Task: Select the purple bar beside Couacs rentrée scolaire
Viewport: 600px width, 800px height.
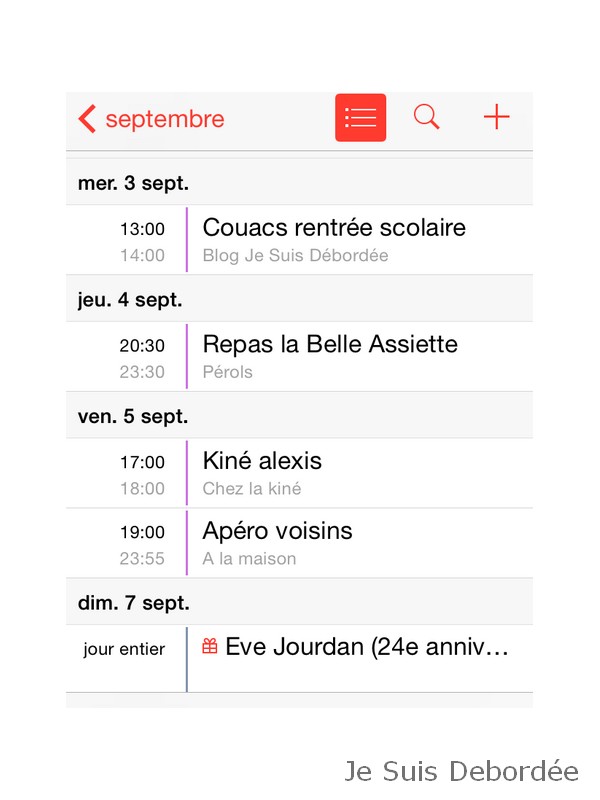Action: pyautogui.click(x=187, y=239)
